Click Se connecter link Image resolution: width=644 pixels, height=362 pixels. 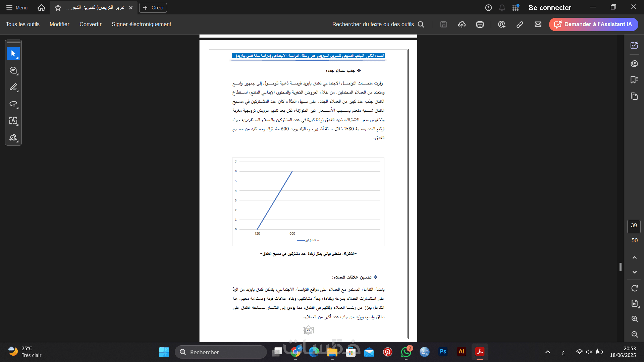[550, 8]
